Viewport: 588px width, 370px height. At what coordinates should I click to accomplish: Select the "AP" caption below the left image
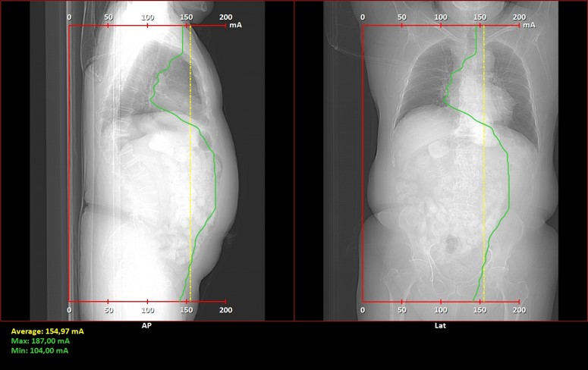tap(146, 325)
